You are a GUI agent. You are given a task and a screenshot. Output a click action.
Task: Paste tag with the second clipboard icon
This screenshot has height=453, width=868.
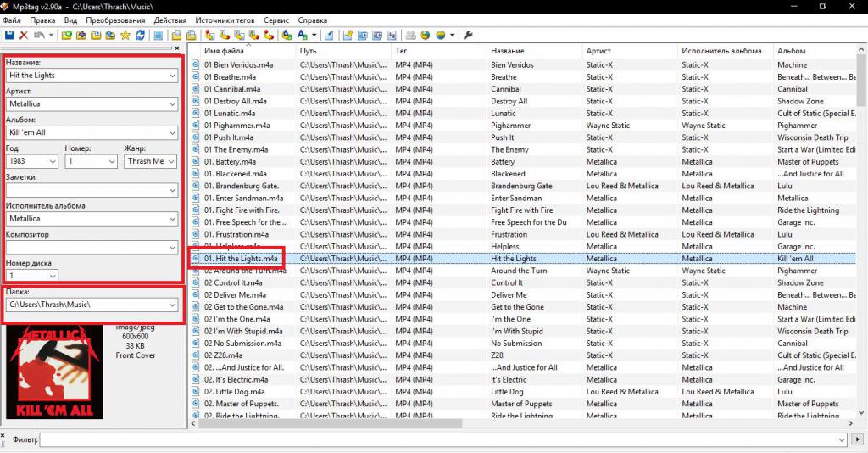pyautogui.click(x=191, y=35)
